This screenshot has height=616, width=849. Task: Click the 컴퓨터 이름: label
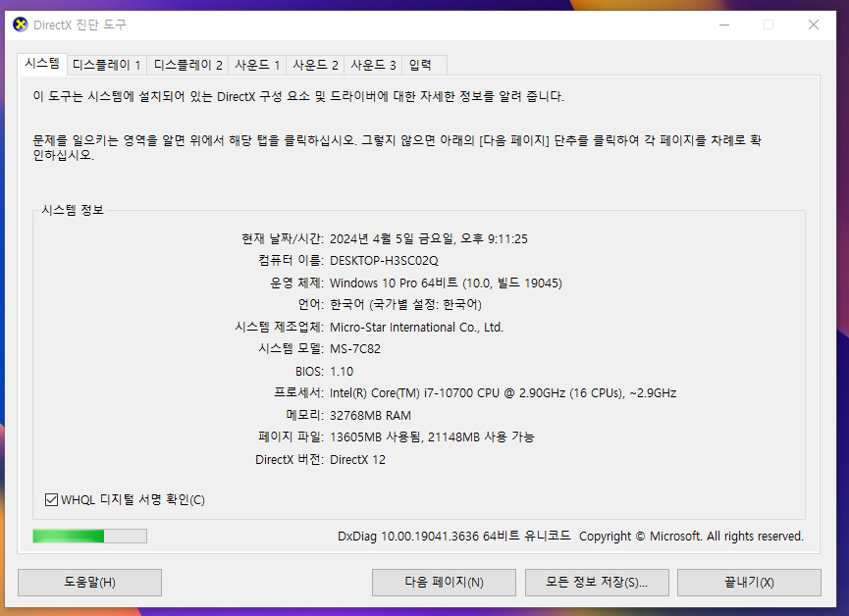(291, 261)
